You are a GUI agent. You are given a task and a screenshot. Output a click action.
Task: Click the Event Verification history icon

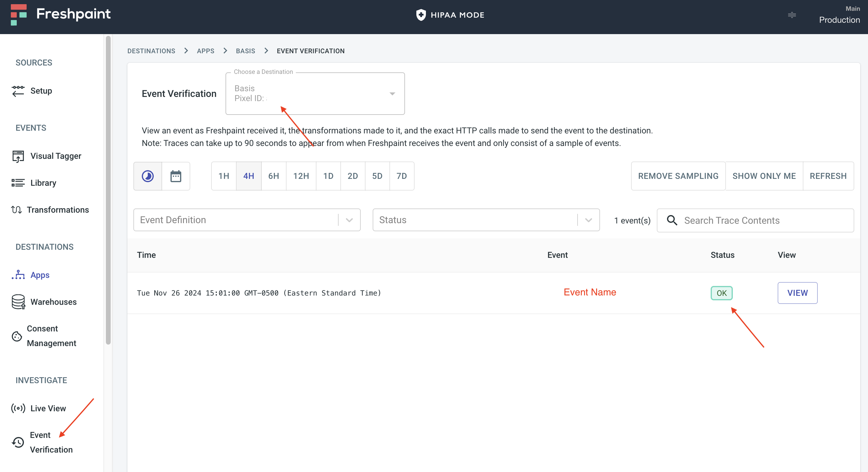(x=18, y=442)
